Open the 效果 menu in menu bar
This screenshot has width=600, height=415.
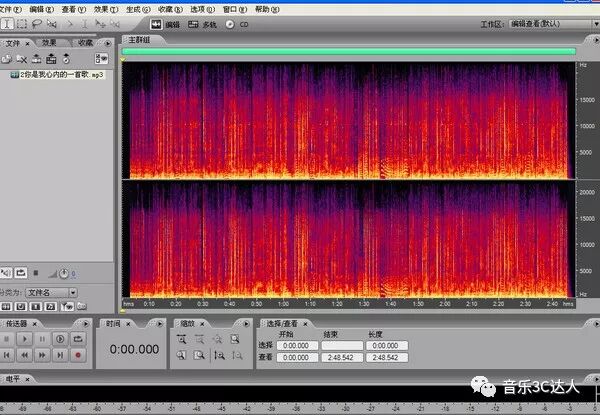pyautogui.click(x=106, y=9)
